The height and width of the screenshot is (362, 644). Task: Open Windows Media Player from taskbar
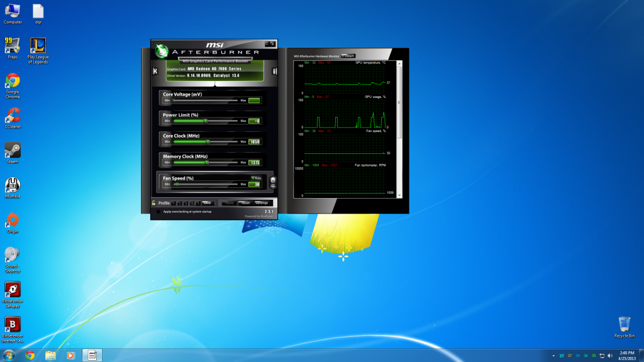(70, 356)
